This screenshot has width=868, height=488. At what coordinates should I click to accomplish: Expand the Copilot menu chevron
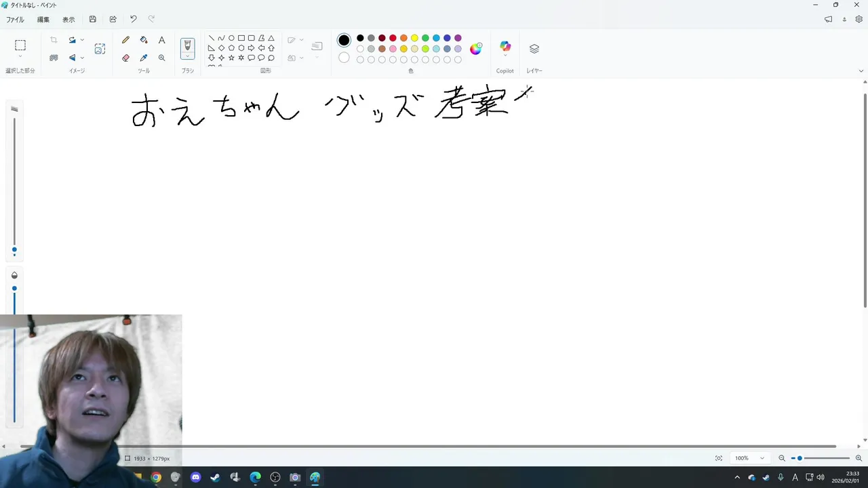pos(505,56)
